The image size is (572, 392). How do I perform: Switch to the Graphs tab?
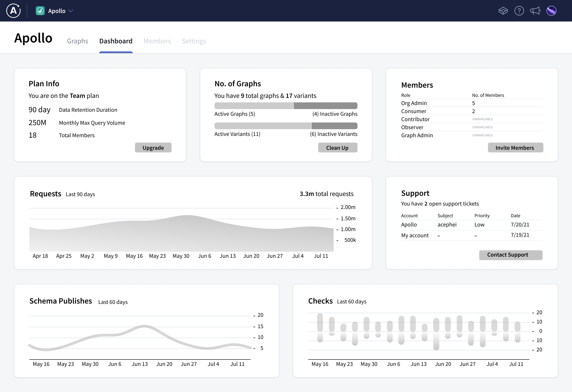point(77,41)
